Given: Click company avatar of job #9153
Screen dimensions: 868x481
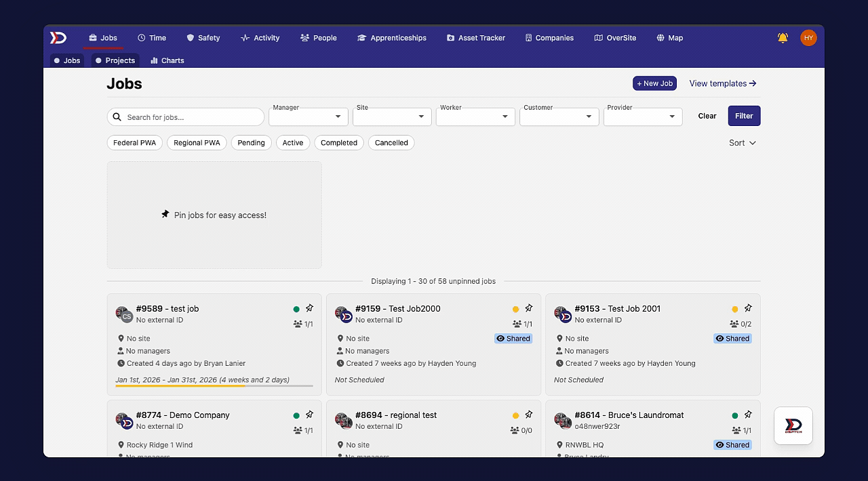Looking at the screenshot, I should click(x=563, y=314).
